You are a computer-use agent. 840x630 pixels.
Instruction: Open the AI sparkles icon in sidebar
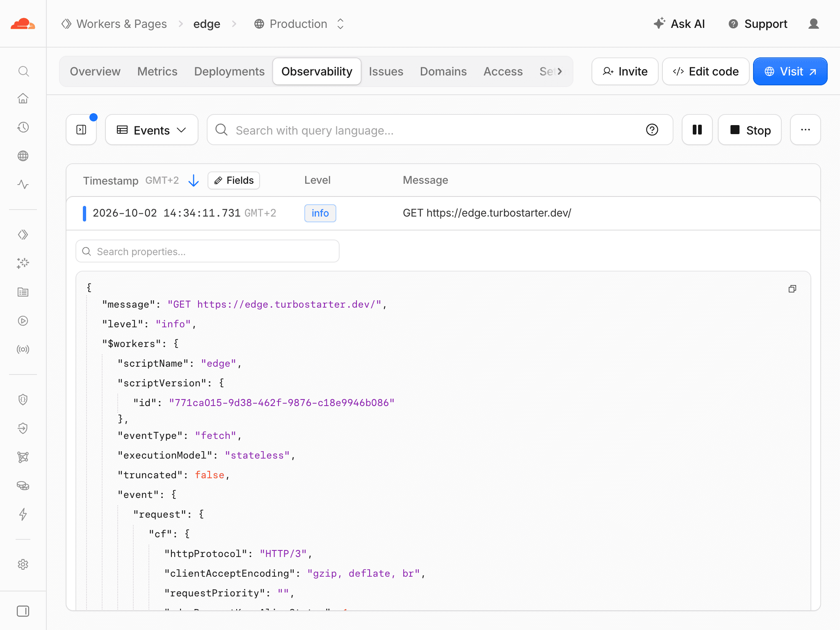tap(23, 263)
